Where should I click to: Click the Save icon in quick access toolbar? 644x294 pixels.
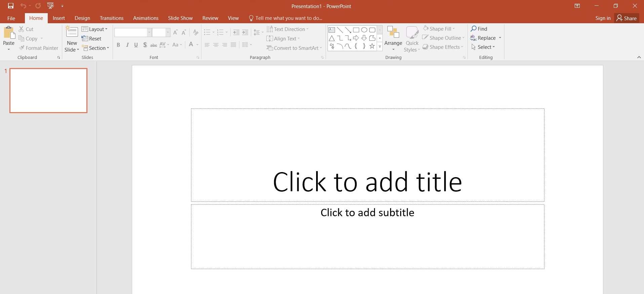click(x=11, y=6)
